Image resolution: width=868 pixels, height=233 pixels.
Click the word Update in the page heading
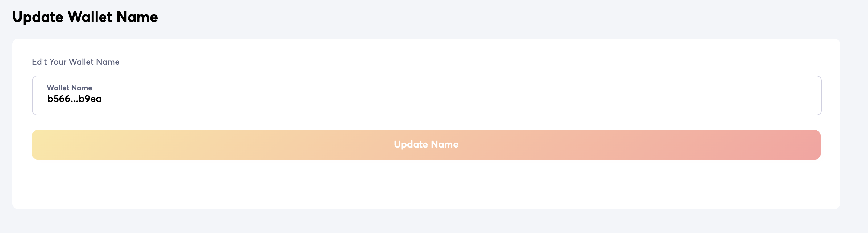pos(38,17)
